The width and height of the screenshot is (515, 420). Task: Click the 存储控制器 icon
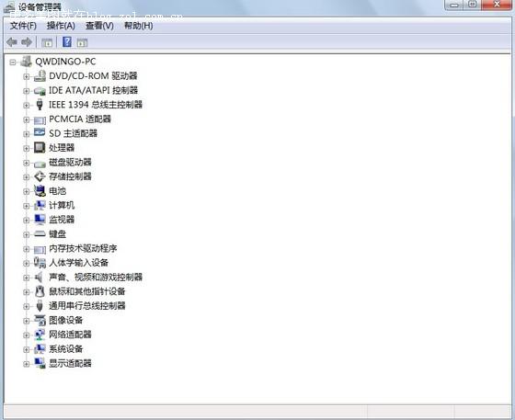(40, 176)
